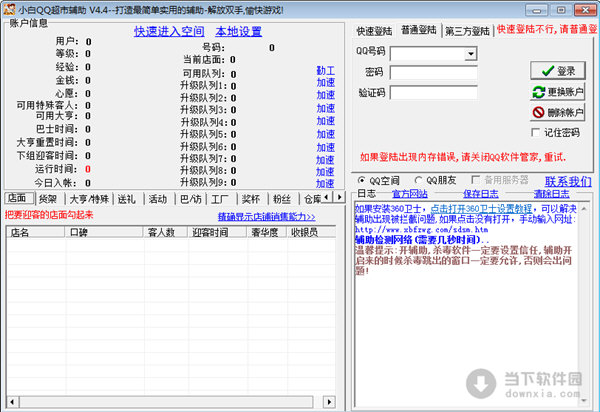Click the application icon in title bar
Image resolution: width=600 pixels, height=412 pixels.
(10, 10)
